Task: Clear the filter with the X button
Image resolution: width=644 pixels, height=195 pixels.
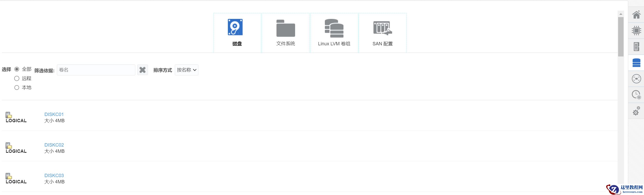Action: pos(143,70)
